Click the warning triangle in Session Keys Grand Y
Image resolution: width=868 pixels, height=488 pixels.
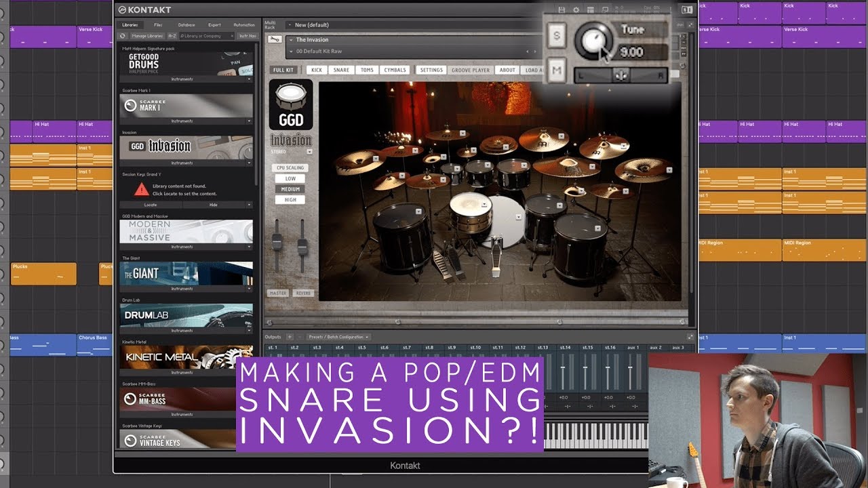coord(141,189)
